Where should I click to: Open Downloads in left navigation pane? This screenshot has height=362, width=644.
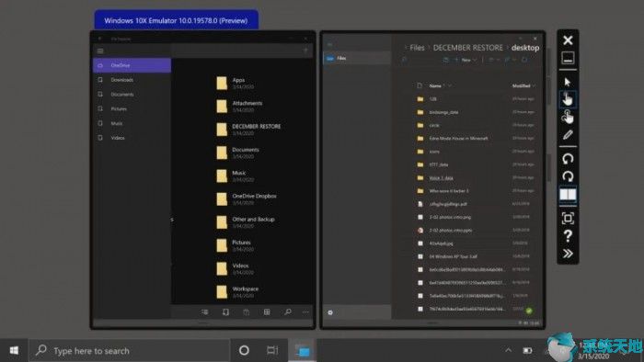(x=132, y=80)
